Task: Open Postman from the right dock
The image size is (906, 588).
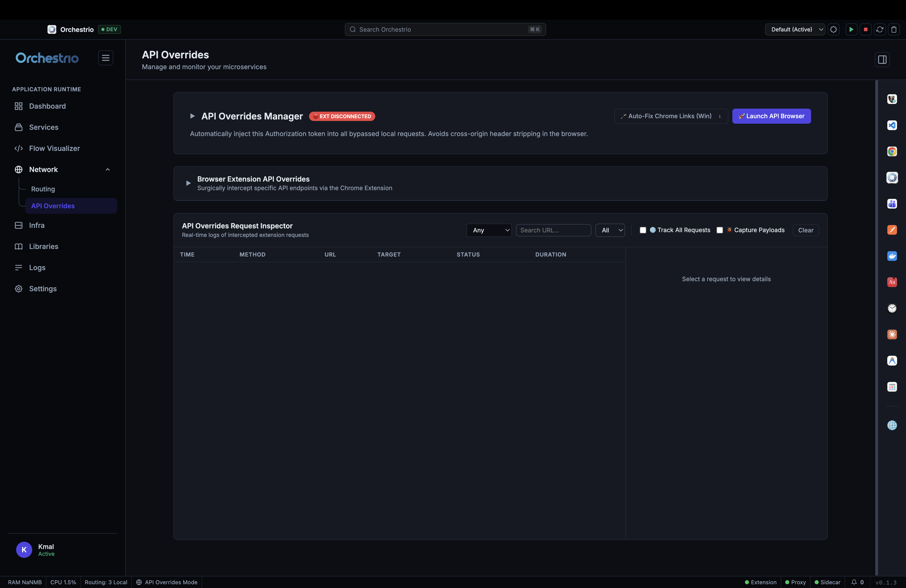Action: click(892, 230)
